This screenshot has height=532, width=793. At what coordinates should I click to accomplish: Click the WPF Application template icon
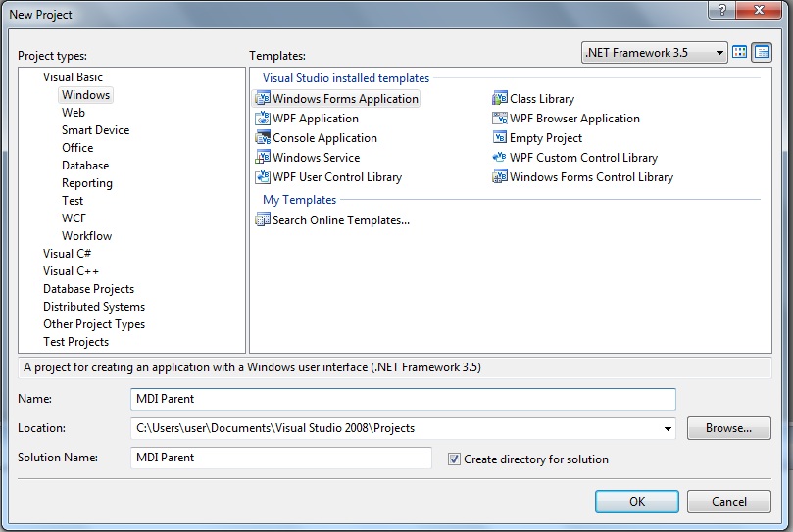click(x=263, y=119)
